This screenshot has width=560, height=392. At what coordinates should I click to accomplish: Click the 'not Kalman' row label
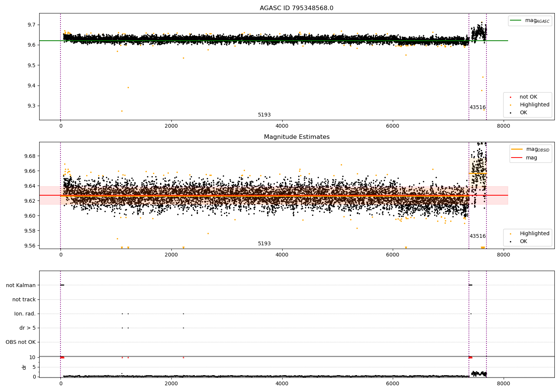coord(21,285)
